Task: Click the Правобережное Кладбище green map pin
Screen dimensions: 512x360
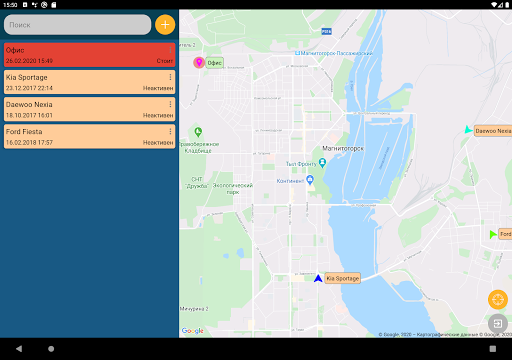Action: point(198,132)
